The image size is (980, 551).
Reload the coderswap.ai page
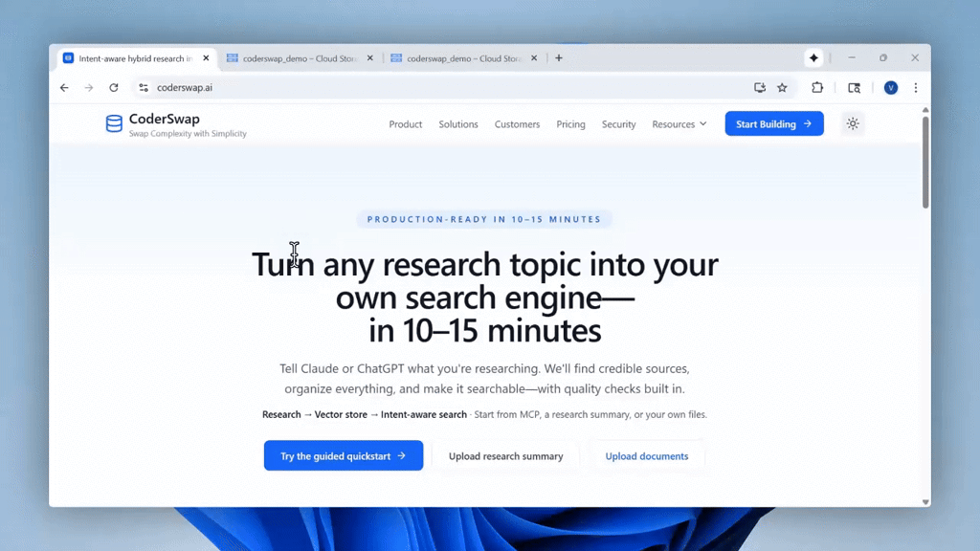(114, 87)
